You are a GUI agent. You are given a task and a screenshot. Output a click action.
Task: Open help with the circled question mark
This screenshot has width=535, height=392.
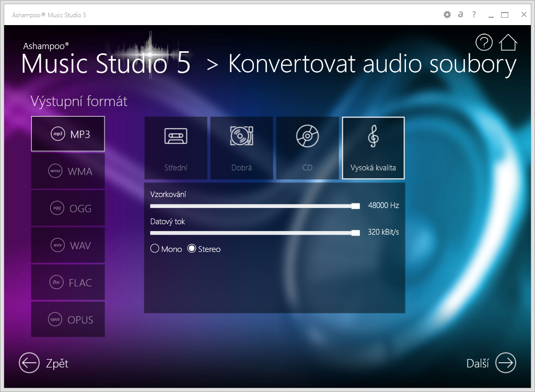click(484, 42)
